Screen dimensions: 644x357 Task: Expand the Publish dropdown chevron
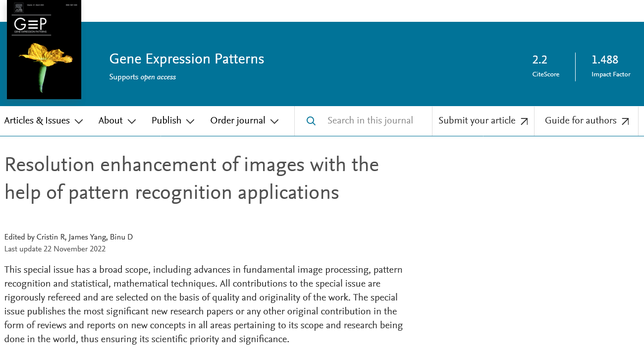[190, 121]
